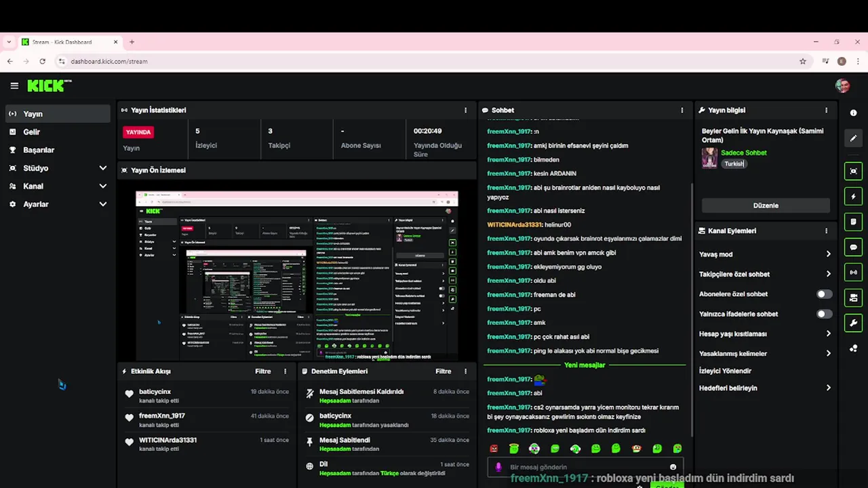Click the note page icon in the right toolbar
This screenshot has height=488, width=868.
click(853, 222)
